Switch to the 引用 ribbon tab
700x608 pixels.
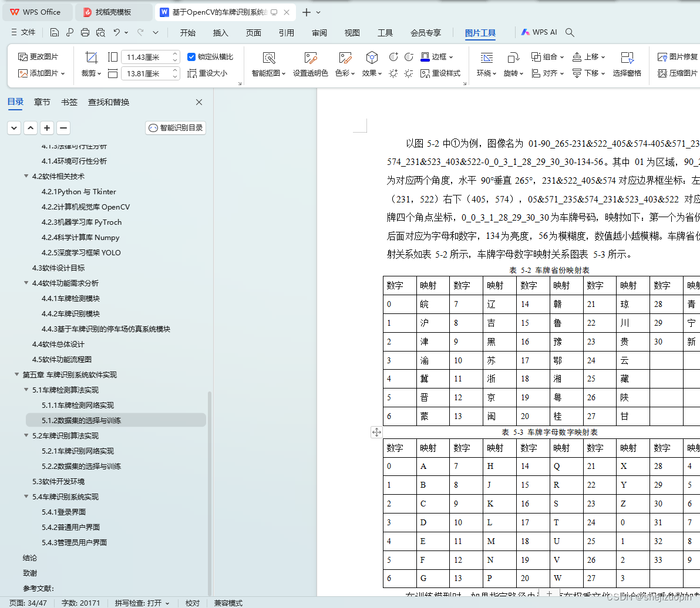[x=286, y=32]
